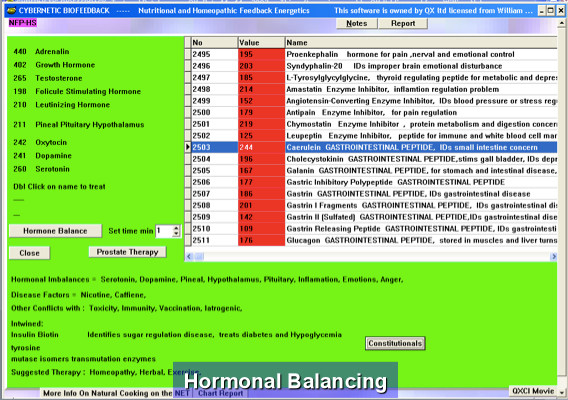Select the Chymostatin row

click(x=374, y=124)
